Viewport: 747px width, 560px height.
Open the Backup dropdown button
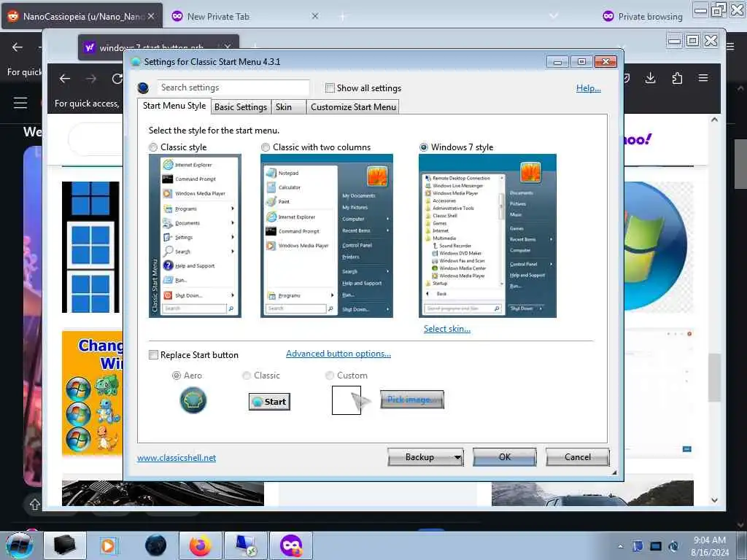point(425,457)
